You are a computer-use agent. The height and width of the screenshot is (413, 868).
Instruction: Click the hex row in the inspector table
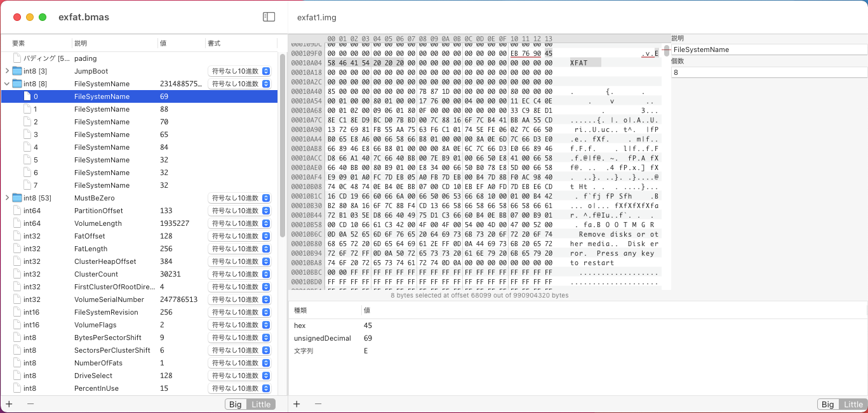(578, 325)
